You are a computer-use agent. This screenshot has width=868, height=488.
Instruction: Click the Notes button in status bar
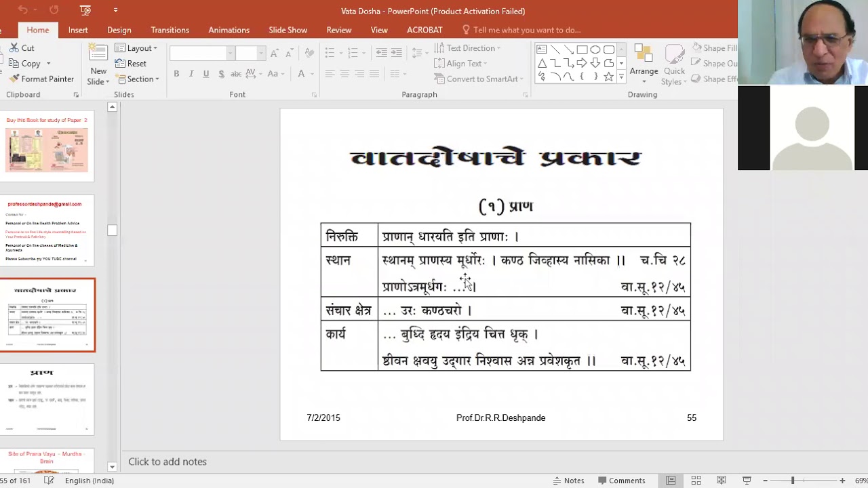click(x=568, y=481)
